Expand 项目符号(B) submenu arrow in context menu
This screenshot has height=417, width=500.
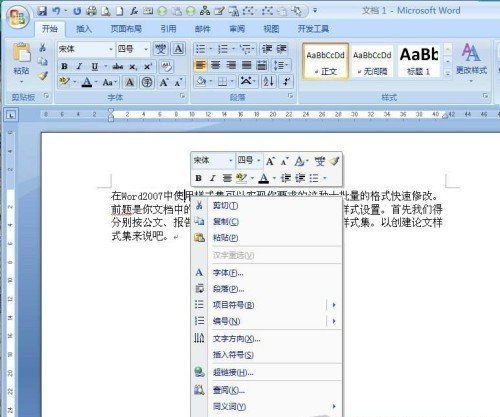[334, 305]
